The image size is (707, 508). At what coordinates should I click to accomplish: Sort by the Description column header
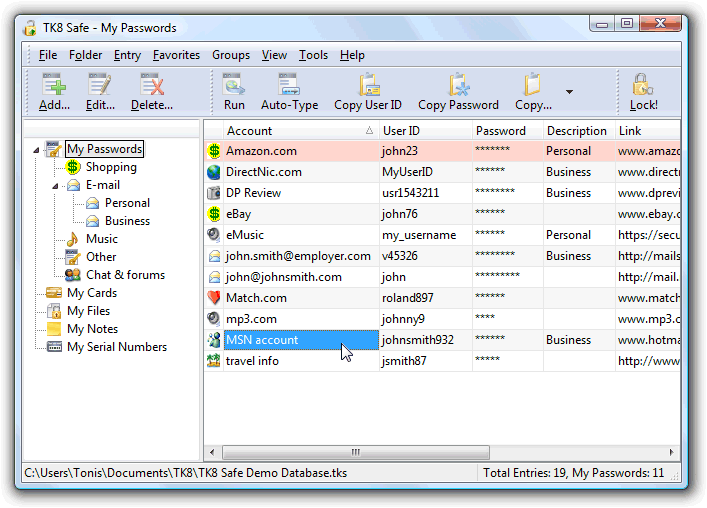coord(579,131)
